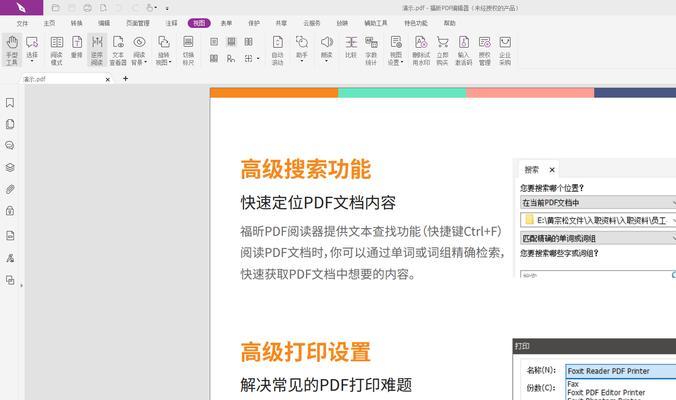Switch to the 云服务 cloud services tab

coord(312,23)
